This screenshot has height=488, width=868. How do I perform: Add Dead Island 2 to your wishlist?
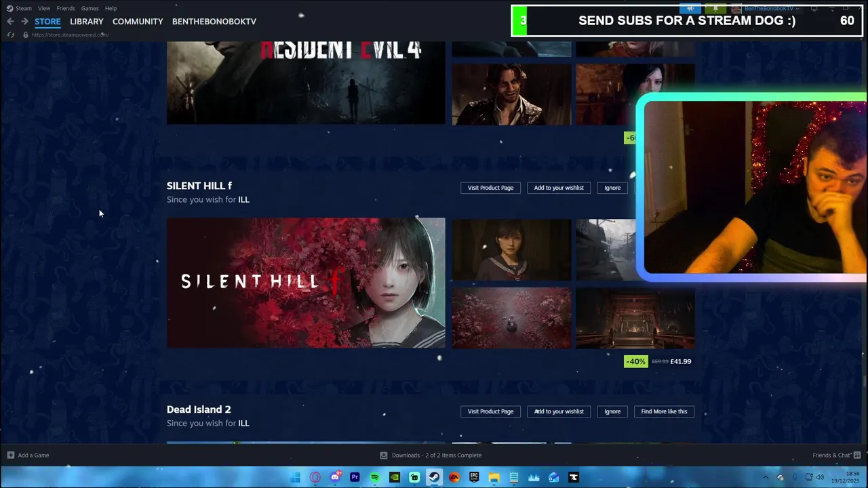coord(559,411)
